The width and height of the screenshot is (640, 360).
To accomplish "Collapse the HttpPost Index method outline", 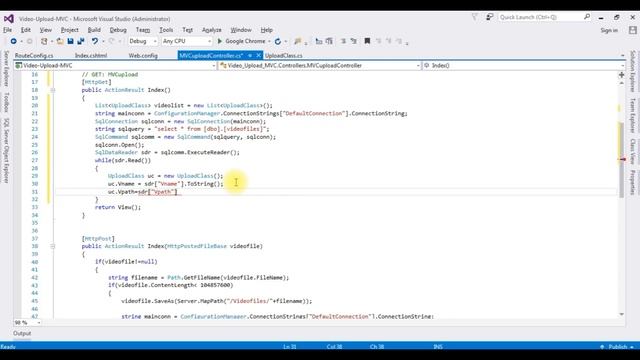I will [x=53, y=247].
